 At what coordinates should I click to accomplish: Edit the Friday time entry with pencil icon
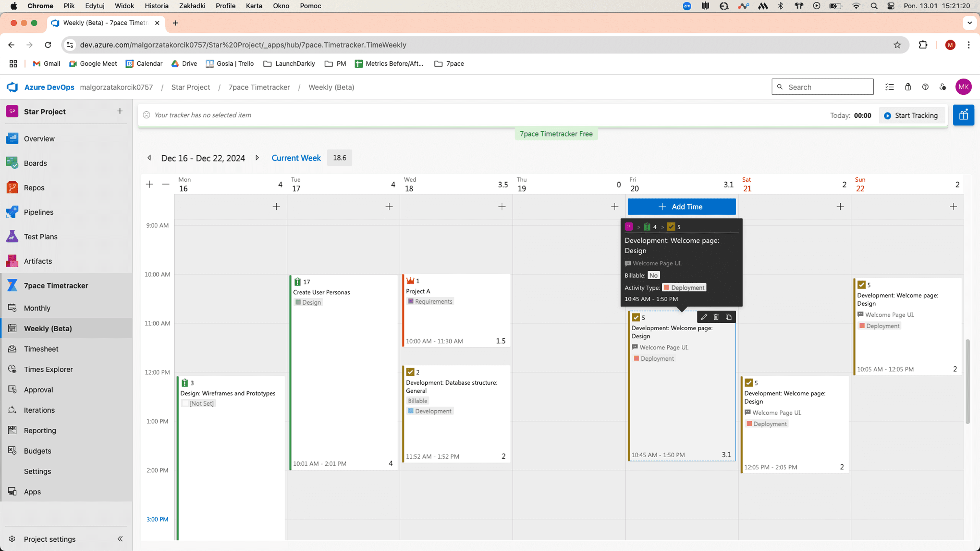pyautogui.click(x=704, y=317)
